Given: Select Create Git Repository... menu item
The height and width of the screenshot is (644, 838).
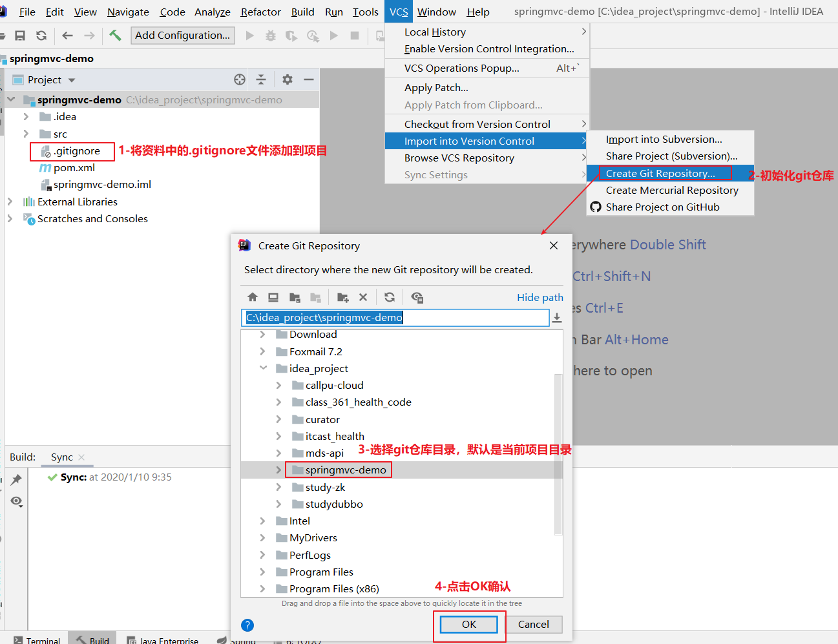Looking at the screenshot, I should tap(670, 173).
